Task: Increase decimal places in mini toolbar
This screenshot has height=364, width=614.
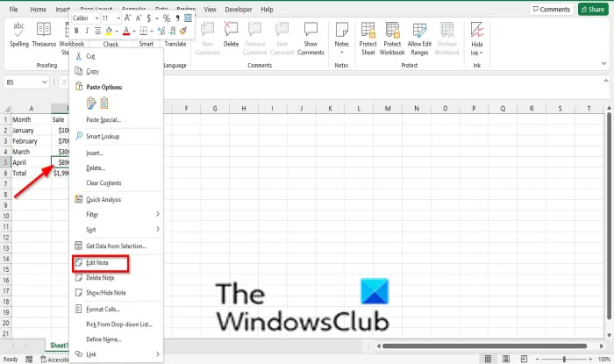Action: (161, 31)
